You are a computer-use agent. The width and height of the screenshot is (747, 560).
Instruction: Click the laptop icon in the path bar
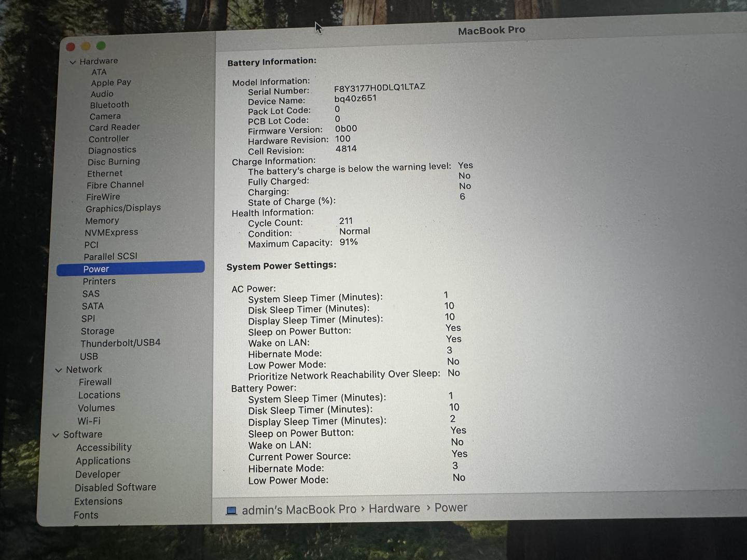(231, 511)
